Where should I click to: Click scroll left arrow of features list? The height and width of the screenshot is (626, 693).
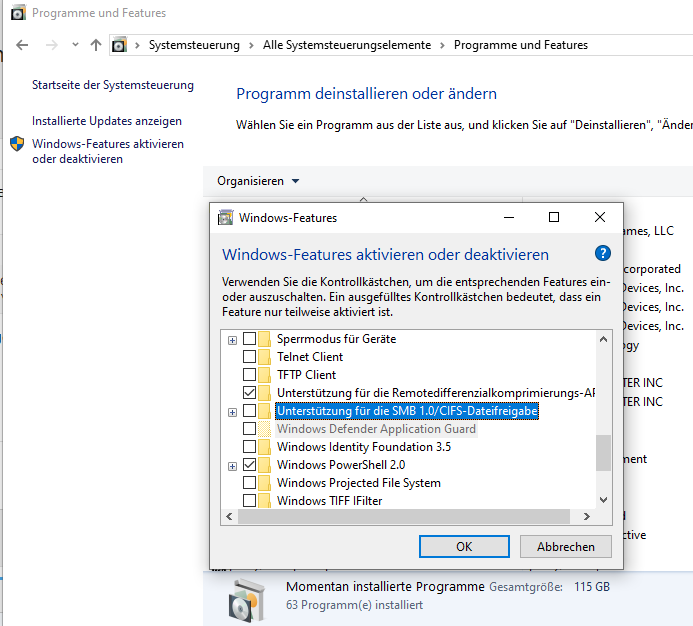[229, 516]
